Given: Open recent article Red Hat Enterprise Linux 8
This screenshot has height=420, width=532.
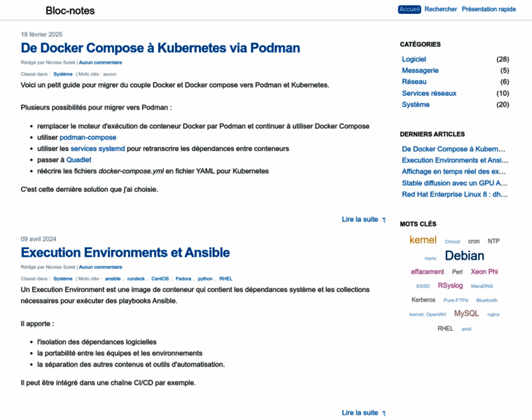Looking at the screenshot, I should pos(454,194).
